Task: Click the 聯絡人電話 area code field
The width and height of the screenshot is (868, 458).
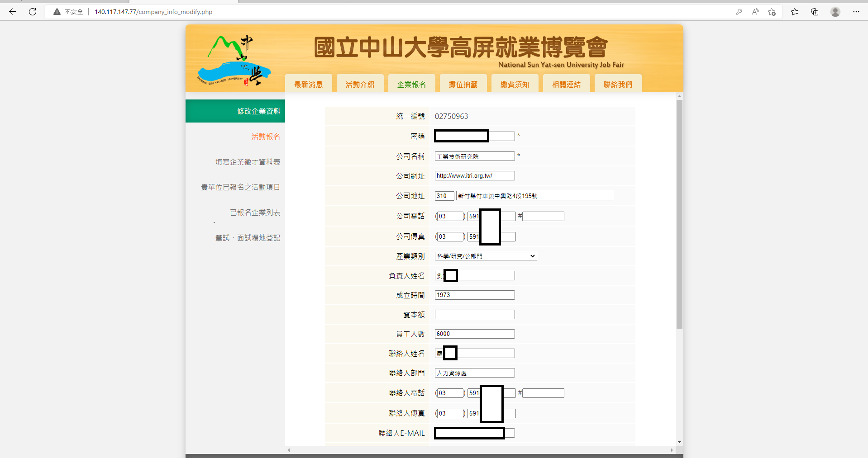Action: pyautogui.click(x=450, y=393)
